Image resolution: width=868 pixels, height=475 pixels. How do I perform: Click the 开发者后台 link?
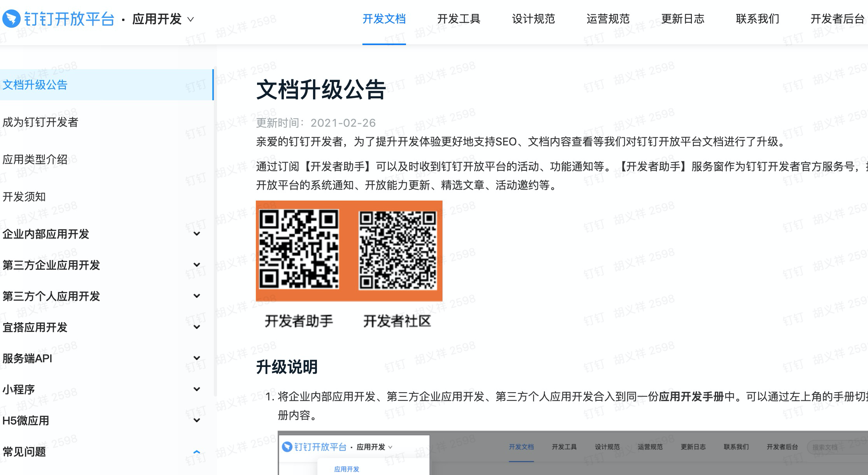click(x=837, y=19)
